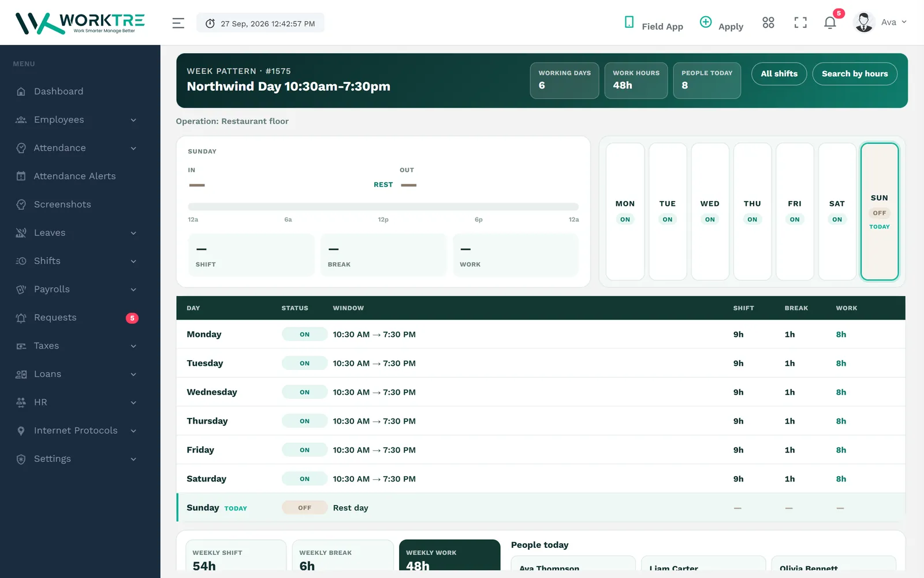The image size is (924, 578).
Task: Click the Dashboard home icon
Action: [21, 91]
